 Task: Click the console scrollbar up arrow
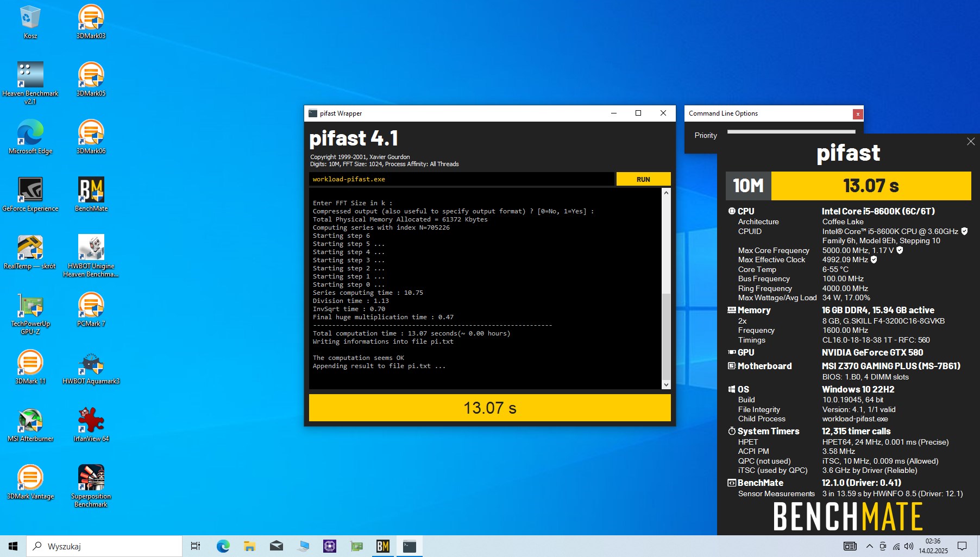(x=666, y=193)
